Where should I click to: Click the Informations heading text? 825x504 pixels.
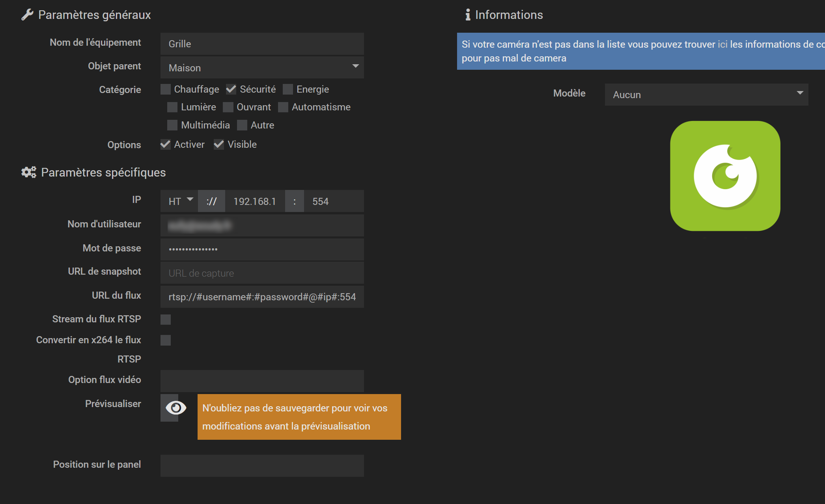[509, 15]
